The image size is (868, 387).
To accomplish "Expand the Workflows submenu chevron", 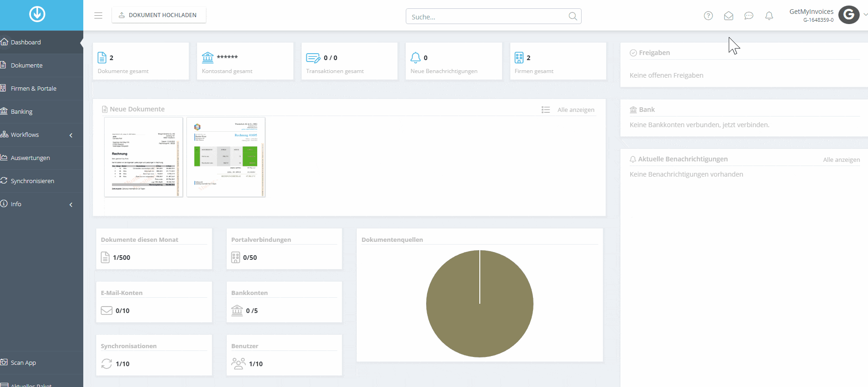I will click(x=71, y=135).
